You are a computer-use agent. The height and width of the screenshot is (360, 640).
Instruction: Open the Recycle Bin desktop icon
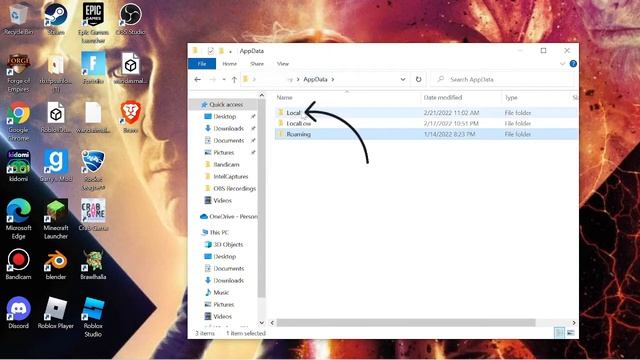[18, 19]
